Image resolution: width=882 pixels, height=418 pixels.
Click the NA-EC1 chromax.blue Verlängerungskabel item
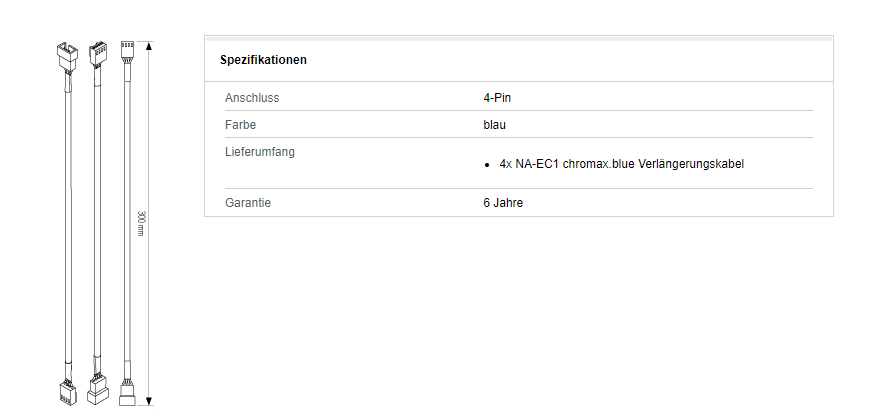pos(622,164)
